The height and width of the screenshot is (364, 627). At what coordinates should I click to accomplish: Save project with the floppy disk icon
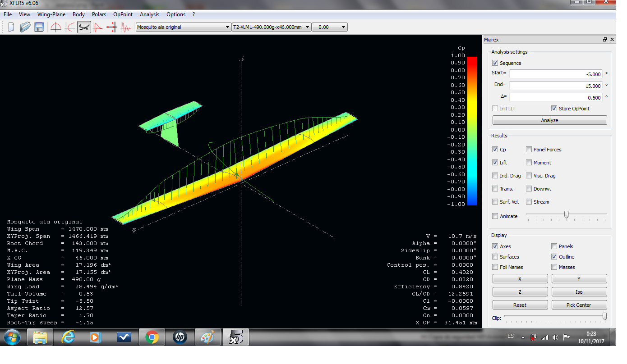(x=39, y=27)
